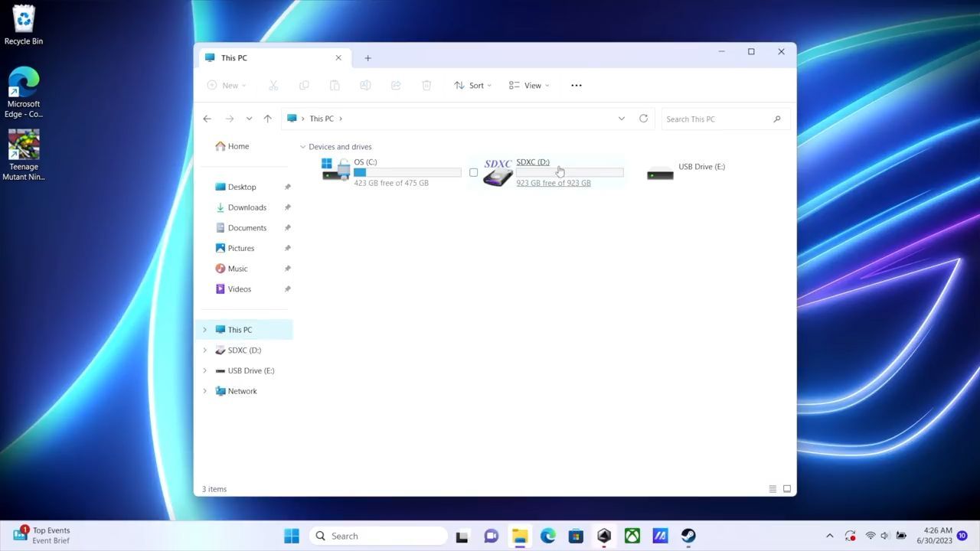Open Armoury Crate from the taskbar
The width and height of the screenshot is (980, 551).
[604, 536]
